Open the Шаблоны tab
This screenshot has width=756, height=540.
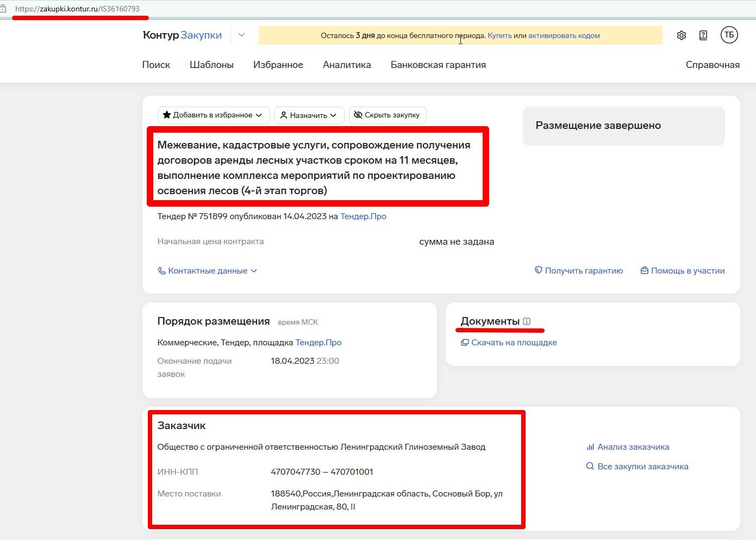tap(211, 65)
